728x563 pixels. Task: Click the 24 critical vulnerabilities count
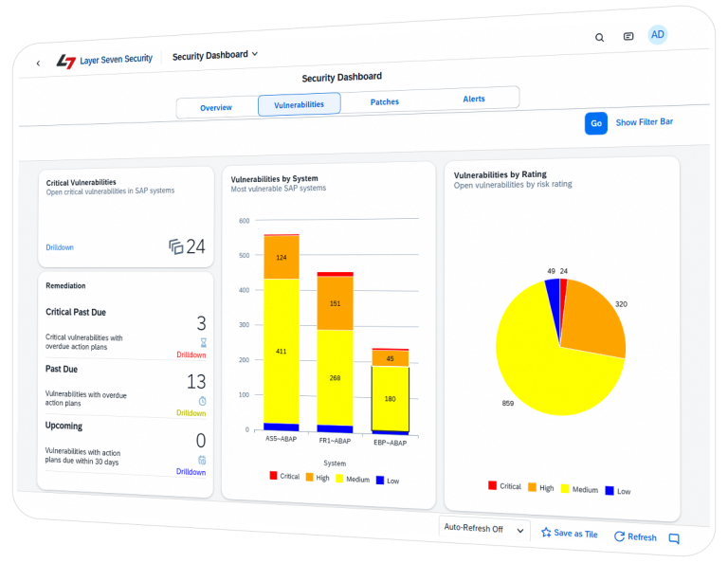click(195, 246)
